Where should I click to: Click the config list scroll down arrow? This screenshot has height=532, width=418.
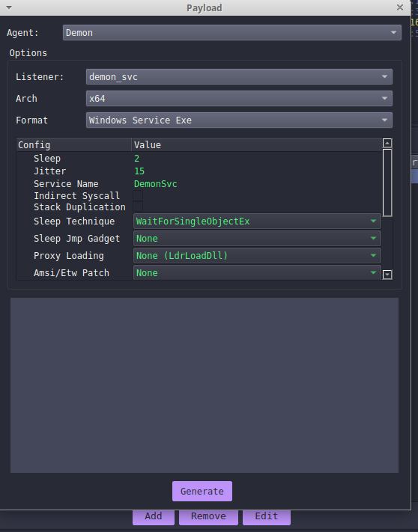(x=387, y=275)
